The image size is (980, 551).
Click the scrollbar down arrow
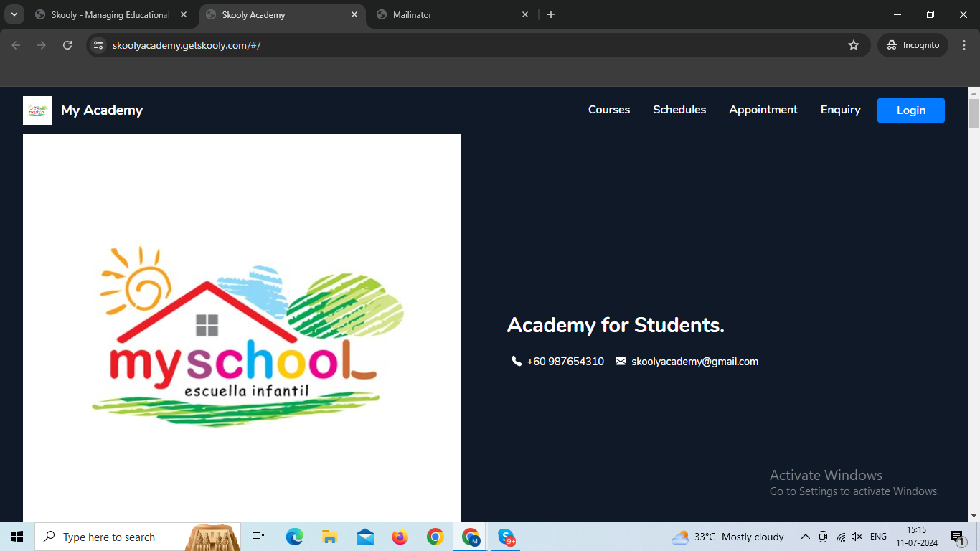974,516
